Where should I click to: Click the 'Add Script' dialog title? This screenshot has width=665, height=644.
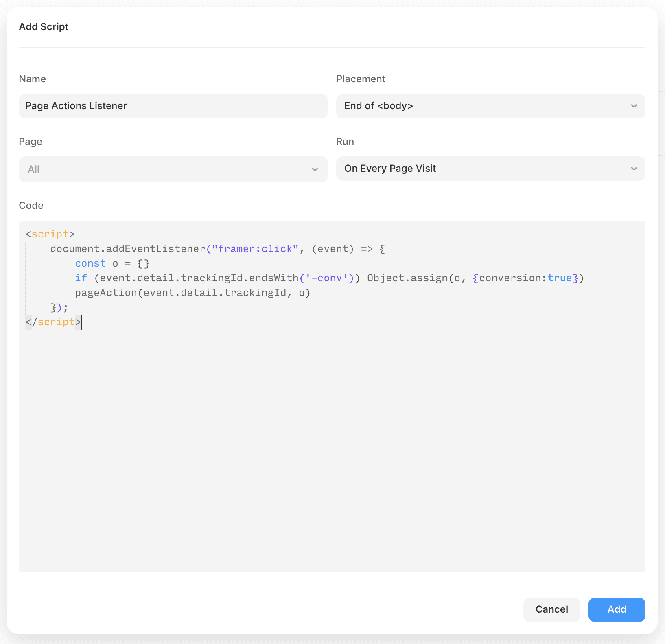(x=44, y=27)
